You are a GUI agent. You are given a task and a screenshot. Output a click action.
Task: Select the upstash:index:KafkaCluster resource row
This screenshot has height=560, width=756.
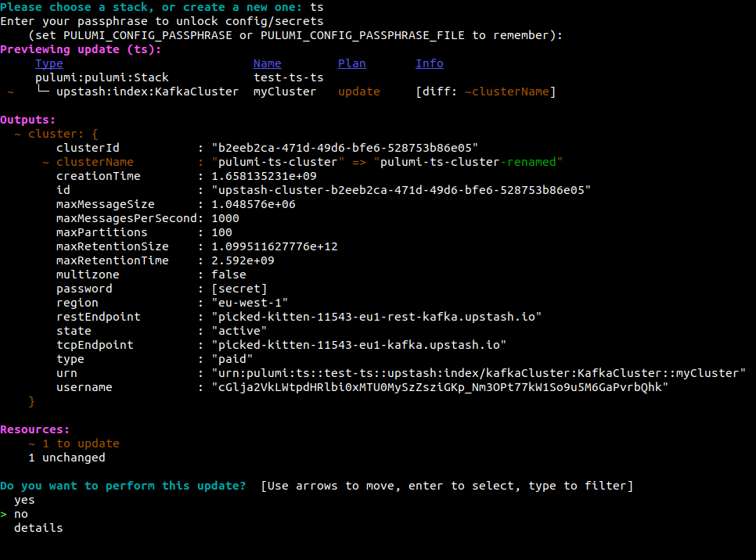click(147, 92)
